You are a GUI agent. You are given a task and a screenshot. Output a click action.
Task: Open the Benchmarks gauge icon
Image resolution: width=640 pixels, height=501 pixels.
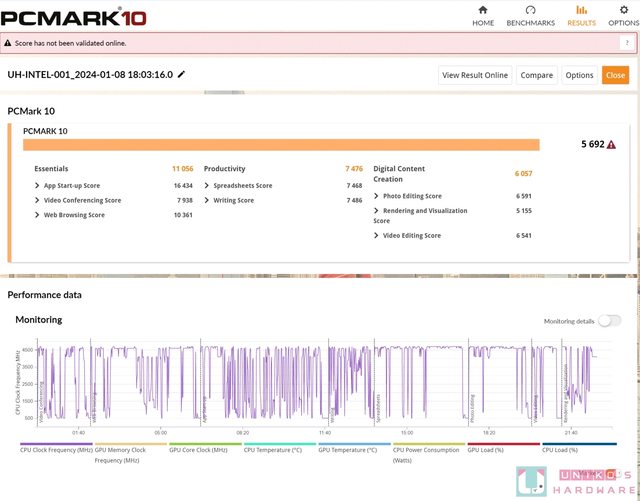tap(531, 10)
